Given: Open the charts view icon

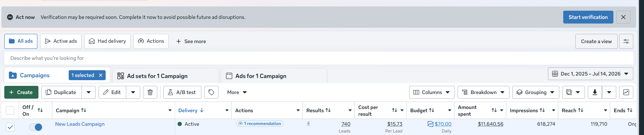Looking at the screenshot, I should (626, 92).
